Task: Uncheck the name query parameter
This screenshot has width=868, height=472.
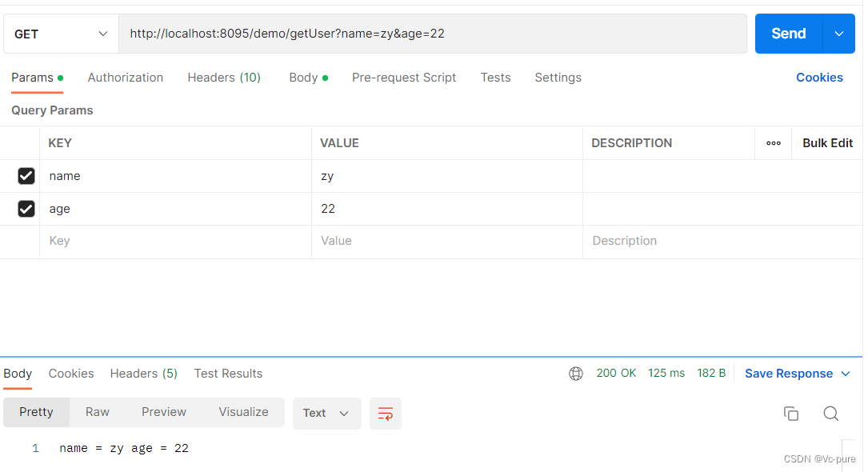Action: coord(26,175)
